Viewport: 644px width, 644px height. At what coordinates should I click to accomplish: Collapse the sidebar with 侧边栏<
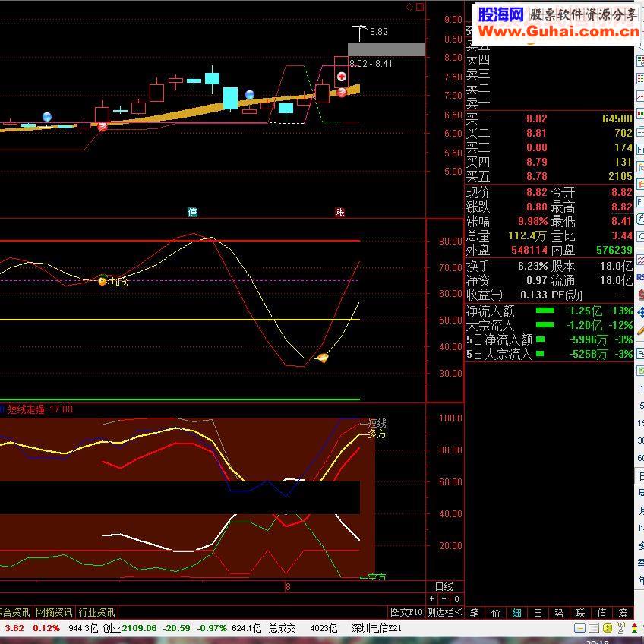click(444, 612)
